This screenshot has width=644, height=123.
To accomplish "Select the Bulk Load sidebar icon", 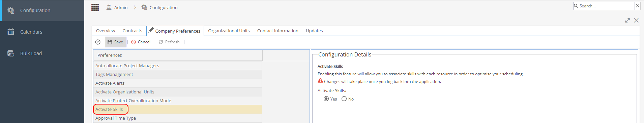I will click(11, 53).
